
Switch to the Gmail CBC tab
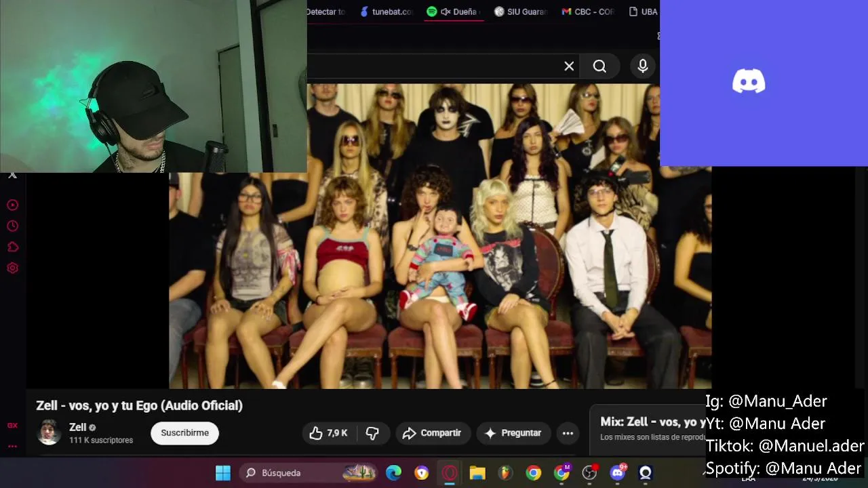coord(589,12)
